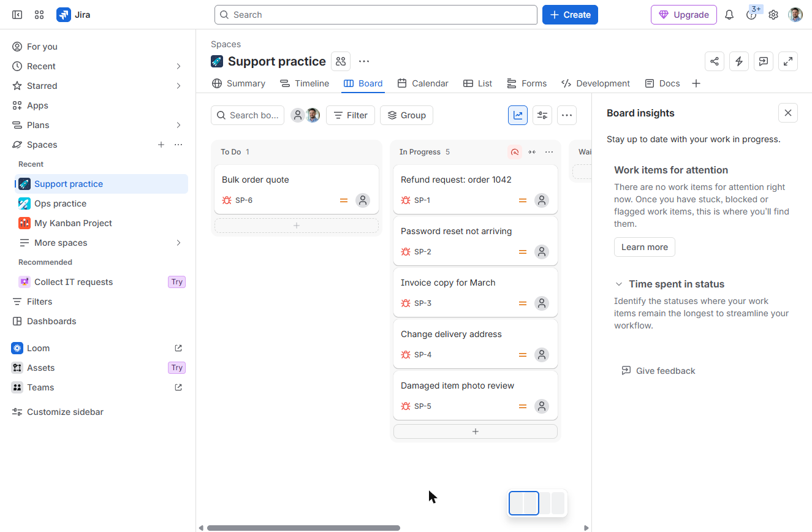Collapse the Time spent in status section
Viewport: 812px width, 532px height.
pos(619,284)
